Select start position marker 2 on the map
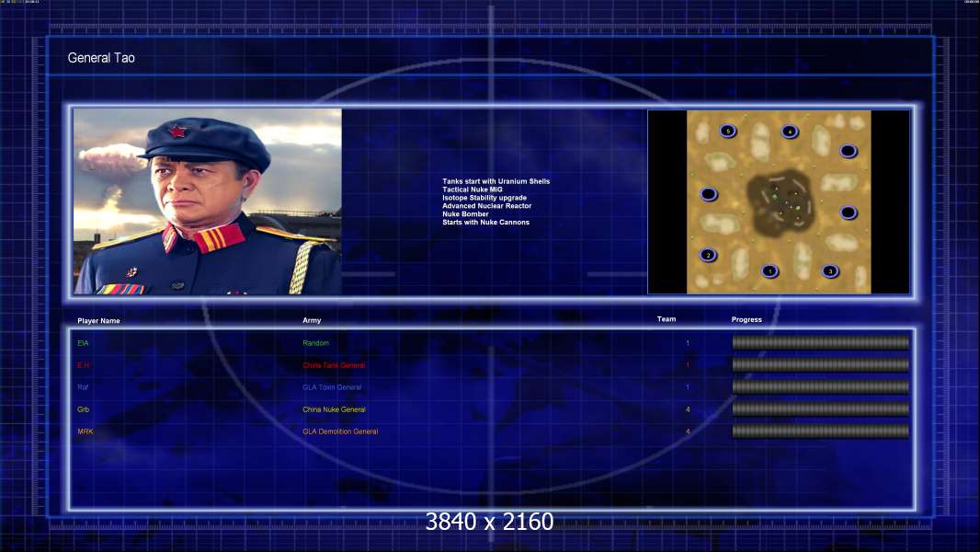This screenshot has width=980, height=552. (708, 255)
